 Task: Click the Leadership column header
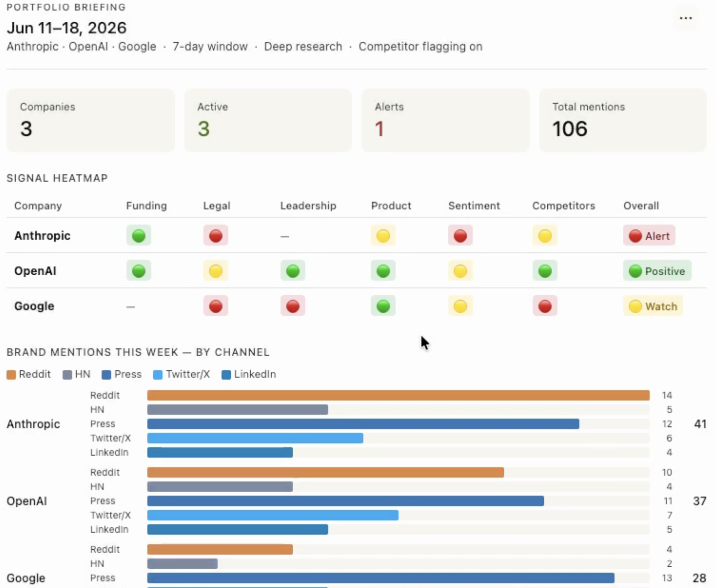(308, 206)
